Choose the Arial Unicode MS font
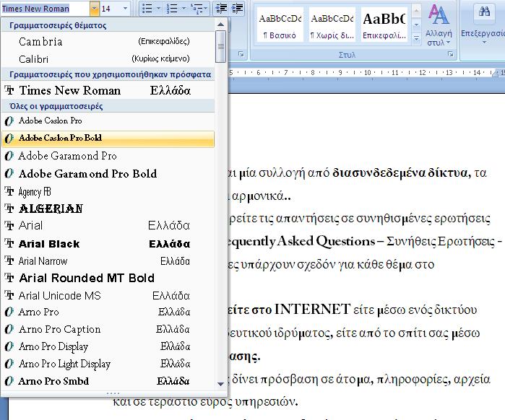The image size is (505, 420). 108,296
